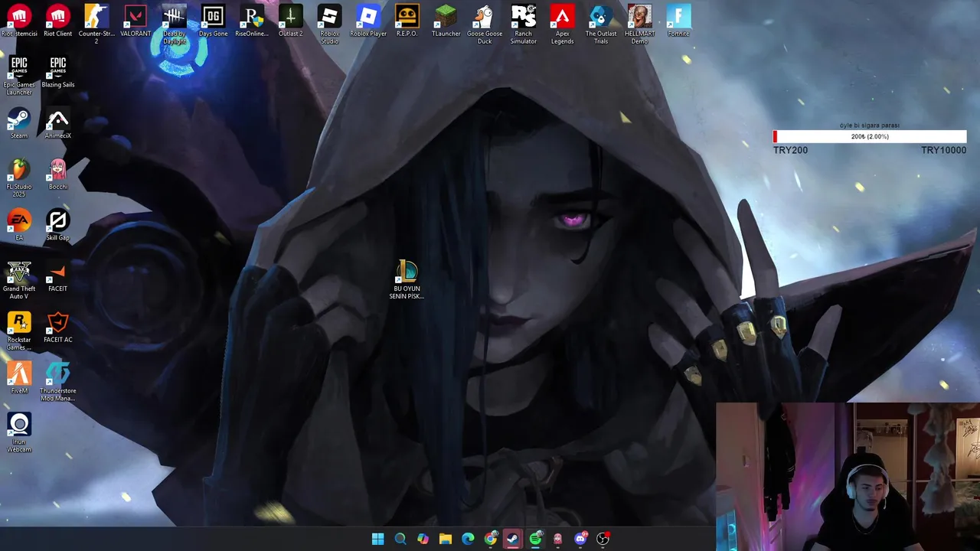
Task: Click the Ranch Simulator shortcut
Action: point(524,24)
